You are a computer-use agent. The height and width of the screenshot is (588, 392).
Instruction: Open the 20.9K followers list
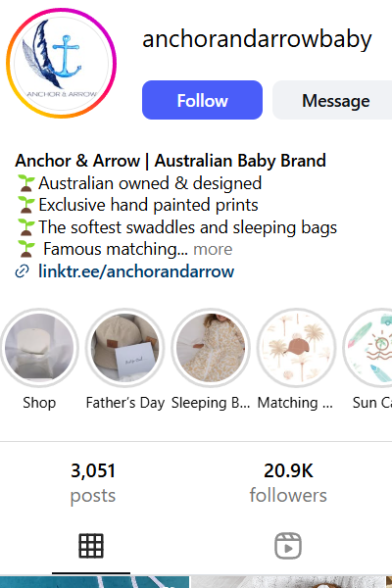click(288, 483)
